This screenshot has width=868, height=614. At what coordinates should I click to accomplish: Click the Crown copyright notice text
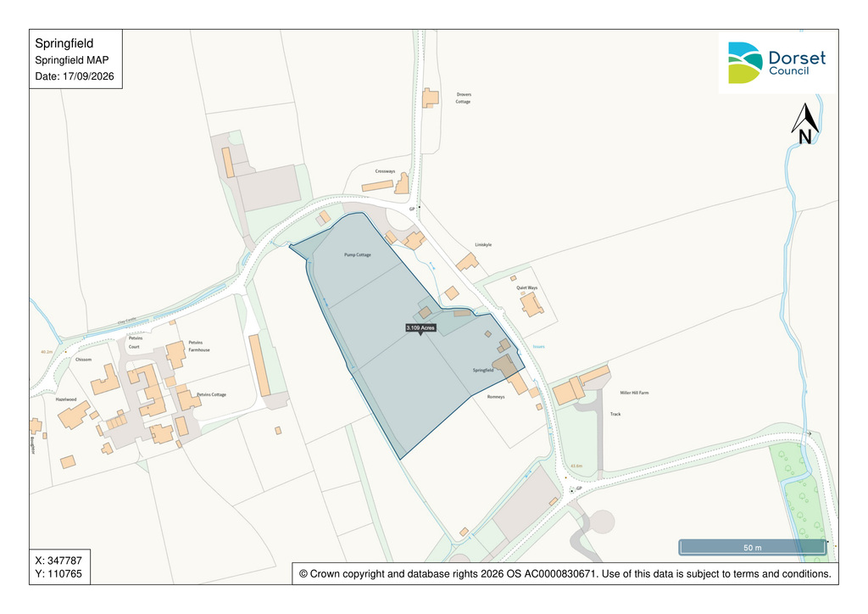coord(565,573)
